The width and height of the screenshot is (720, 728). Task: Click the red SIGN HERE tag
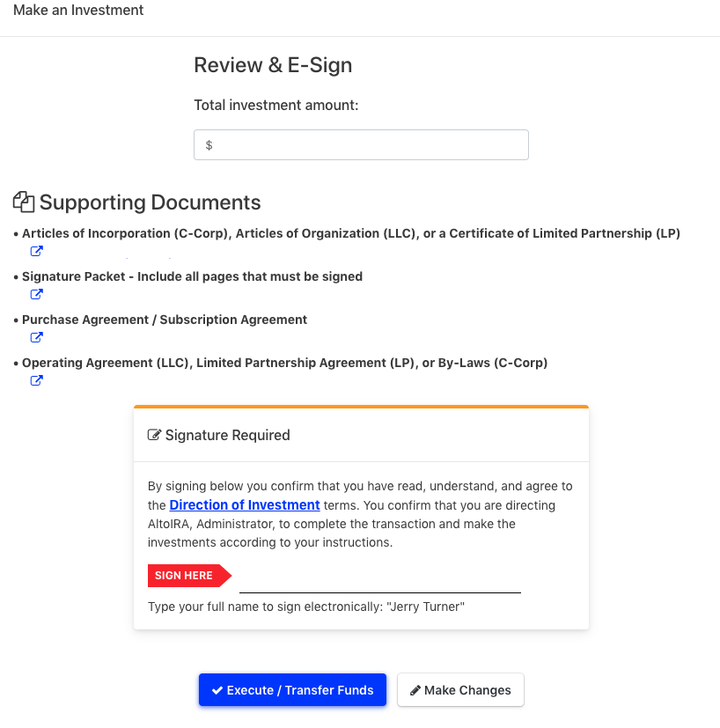click(189, 576)
